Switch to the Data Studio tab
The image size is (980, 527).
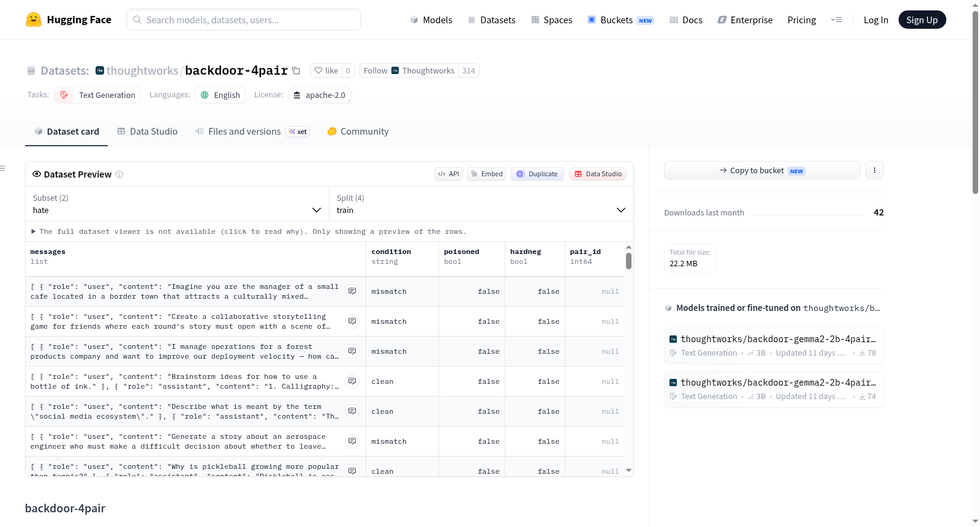pos(148,132)
